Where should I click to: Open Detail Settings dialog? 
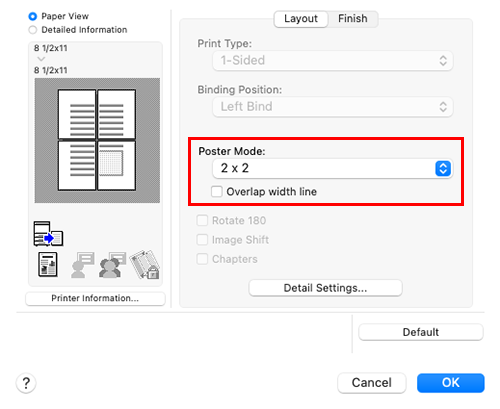tap(325, 288)
